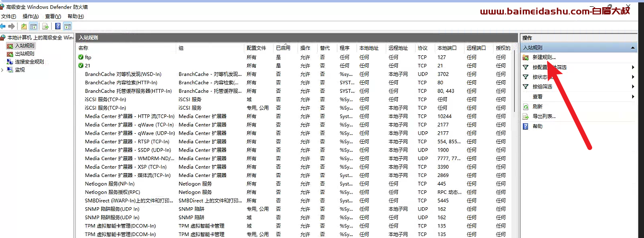Expand the 监视 tree node chevron
This screenshot has height=238, width=644.
pos(3,70)
